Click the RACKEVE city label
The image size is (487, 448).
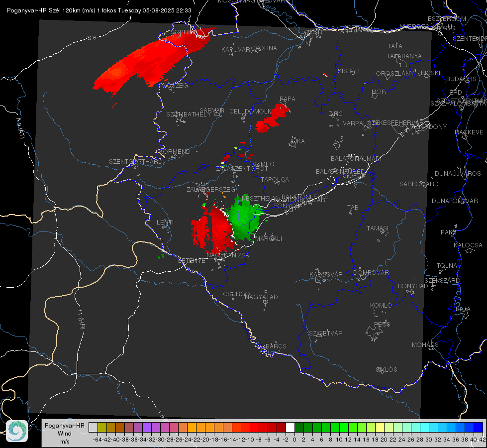(x=469, y=132)
